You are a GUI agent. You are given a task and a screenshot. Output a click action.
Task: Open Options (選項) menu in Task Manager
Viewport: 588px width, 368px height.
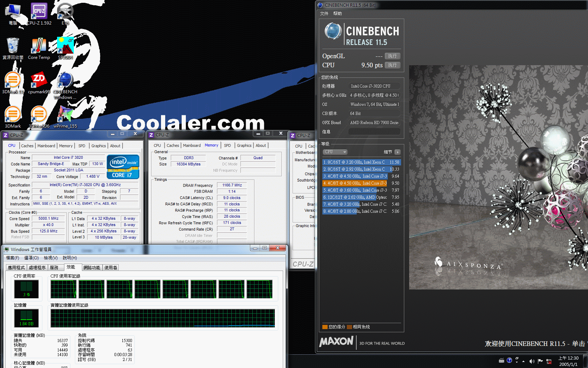pyautogui.click(x=31, y=258)
